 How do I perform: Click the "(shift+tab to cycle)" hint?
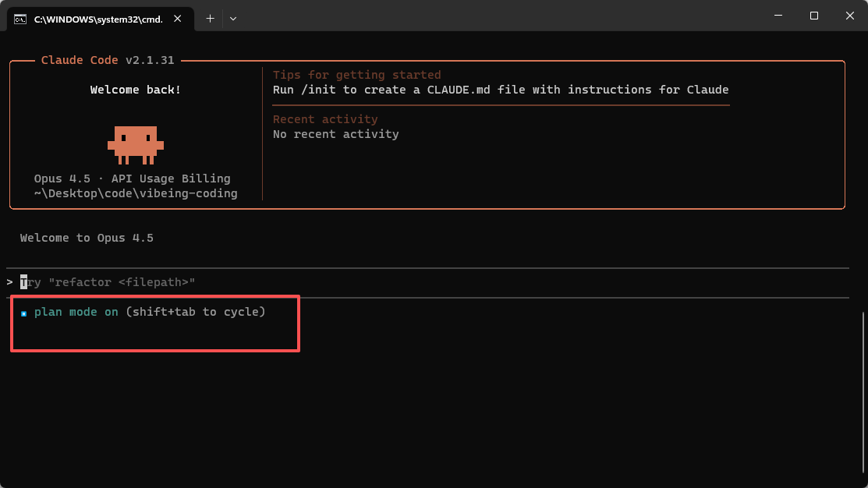point(196,312)
